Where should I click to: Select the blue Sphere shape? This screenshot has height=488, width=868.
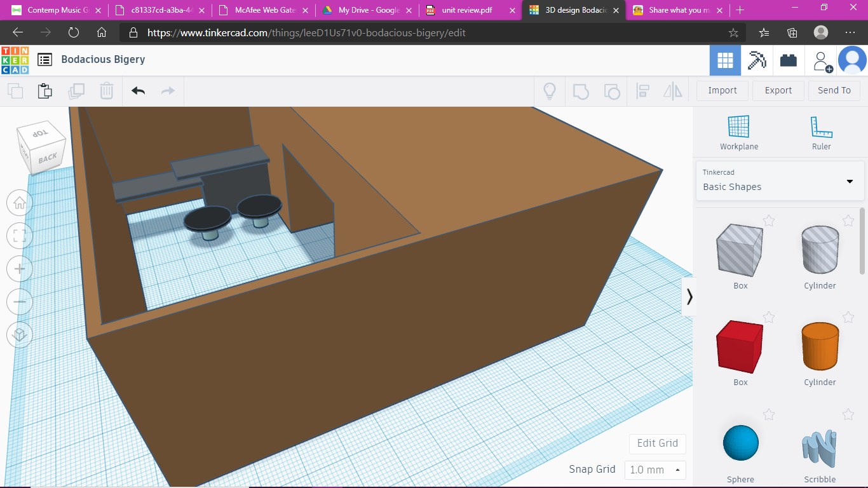740,443
